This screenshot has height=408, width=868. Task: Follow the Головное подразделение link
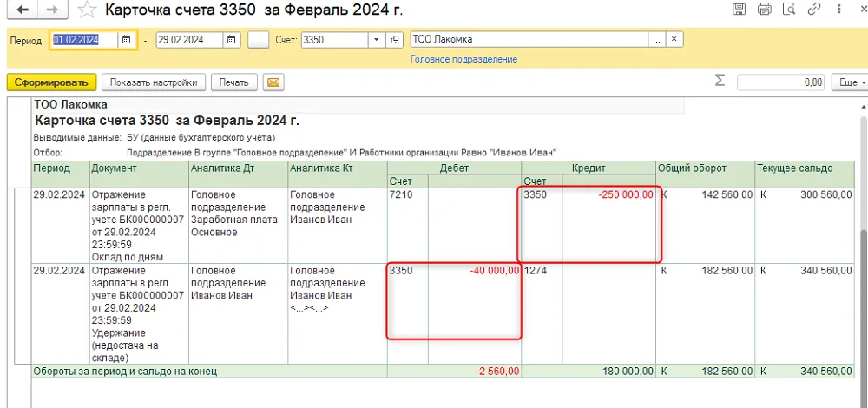[464, 59]
